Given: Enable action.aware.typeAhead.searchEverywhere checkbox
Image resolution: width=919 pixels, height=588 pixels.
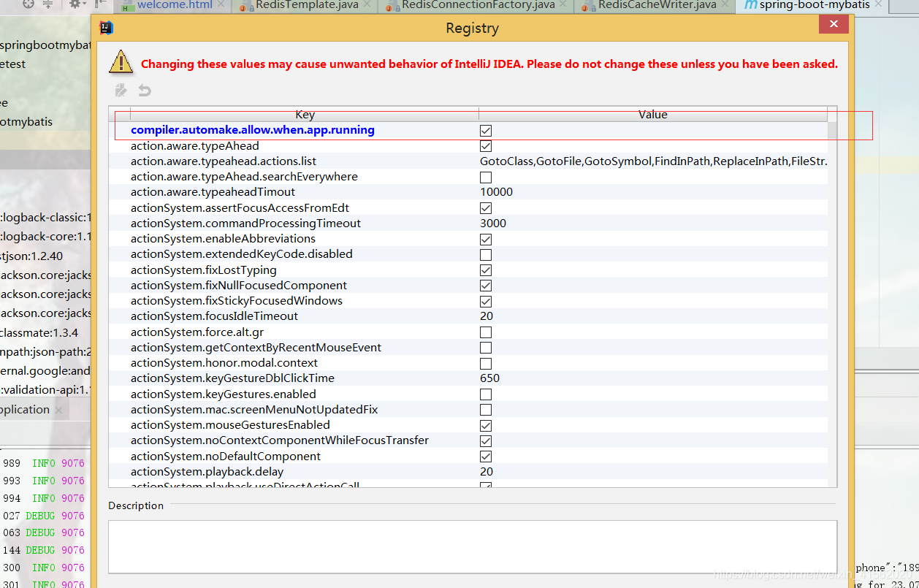Looking at the screenshot, I should click(x=486, y=177).
